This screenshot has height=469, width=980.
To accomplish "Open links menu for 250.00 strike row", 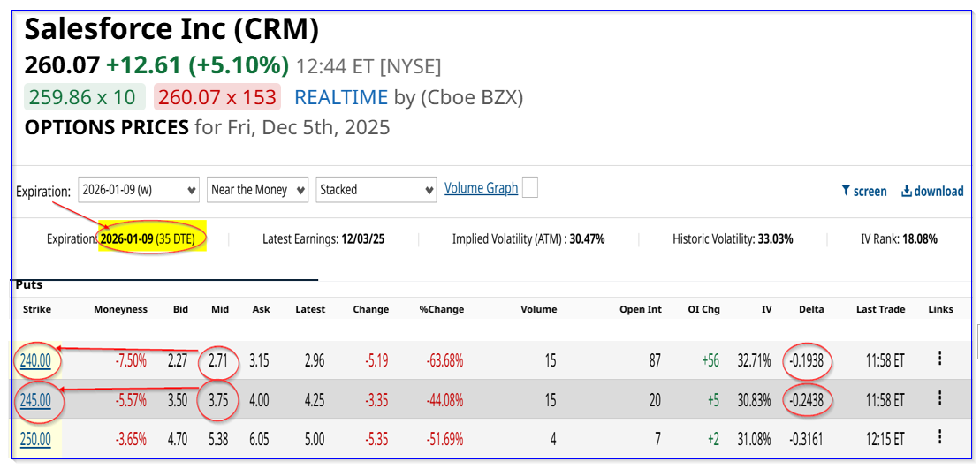I will click(939, 437).
